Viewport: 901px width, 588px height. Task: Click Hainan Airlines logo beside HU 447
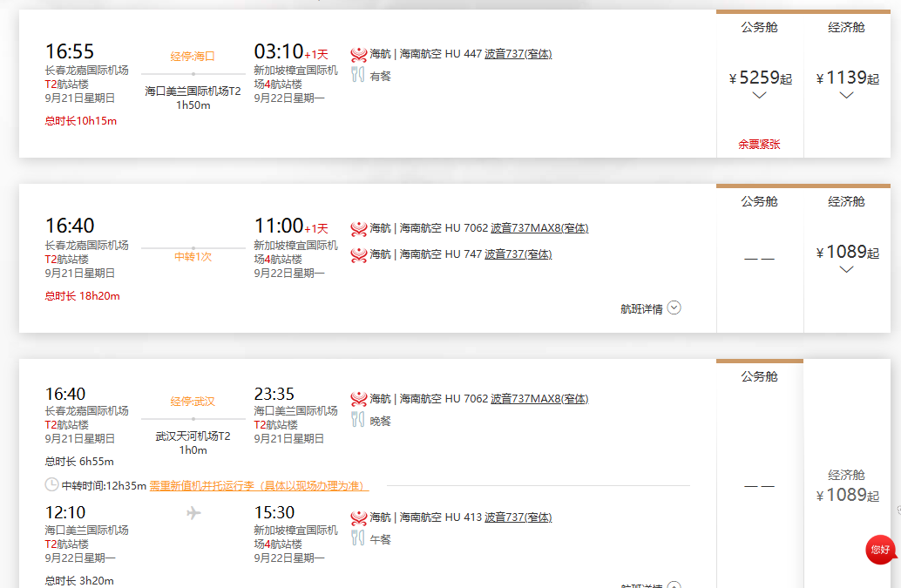click(358, 55)
